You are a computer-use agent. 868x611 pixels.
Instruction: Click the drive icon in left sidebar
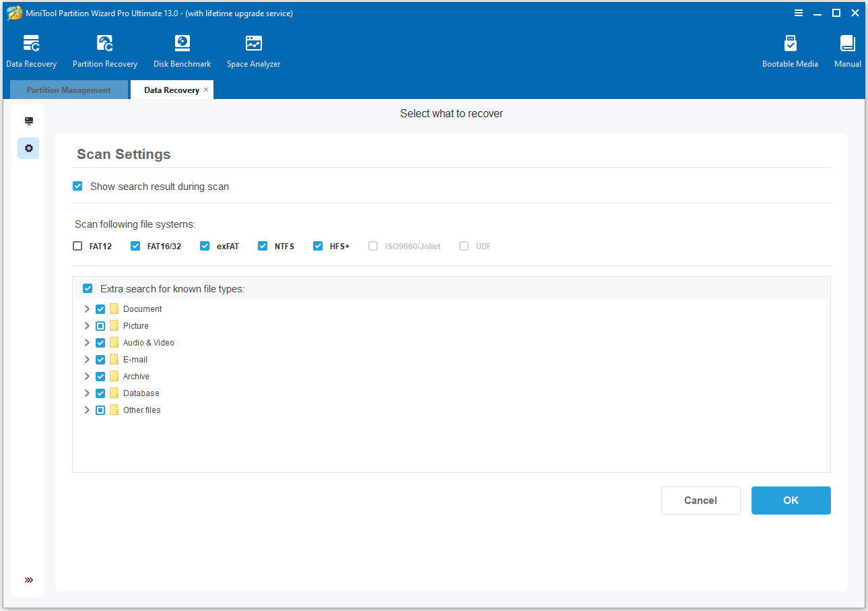[x=28, y=121]
